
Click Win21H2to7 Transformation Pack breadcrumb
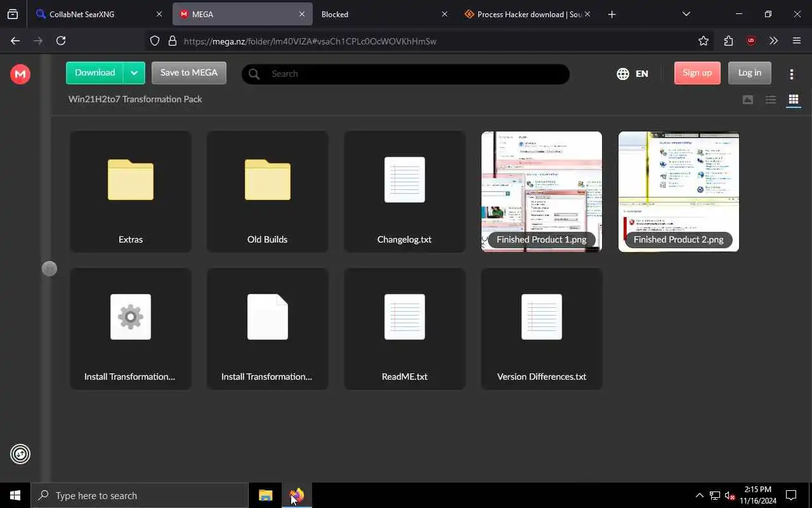click(x=135, y=99)
